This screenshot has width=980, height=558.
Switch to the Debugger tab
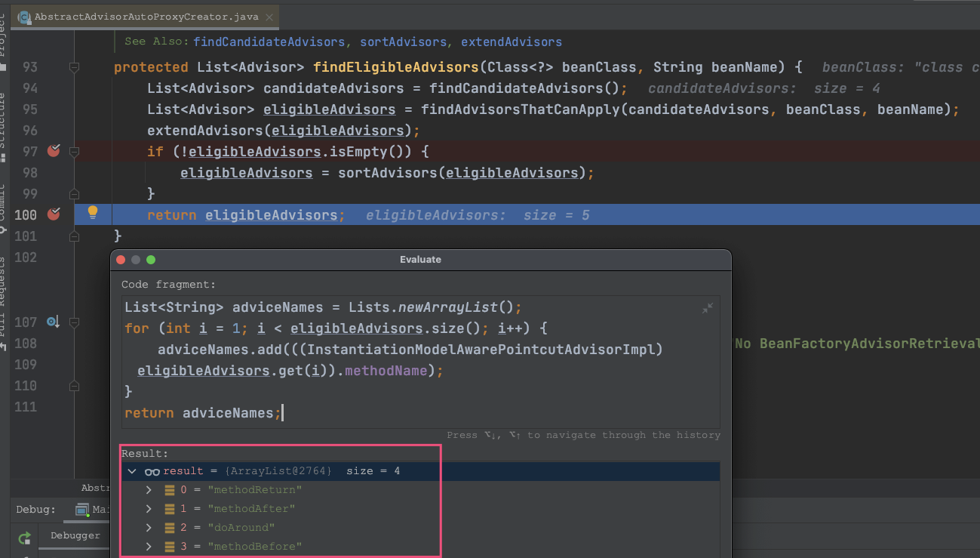point(75,535)
